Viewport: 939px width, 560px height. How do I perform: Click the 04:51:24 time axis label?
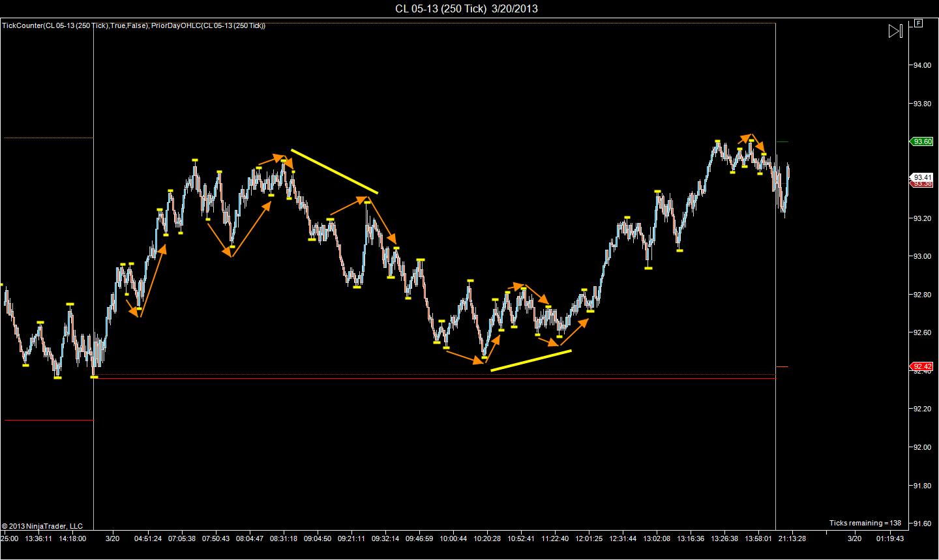[148, 538]
